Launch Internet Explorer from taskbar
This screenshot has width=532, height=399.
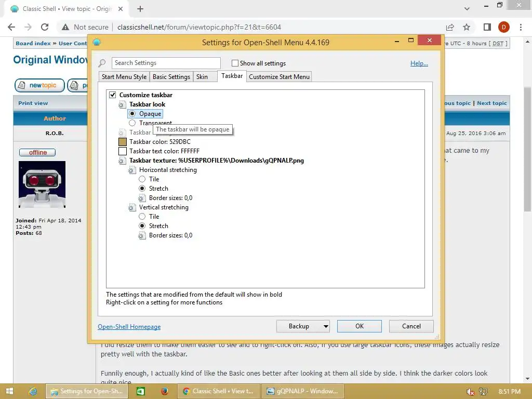[33, 391]
